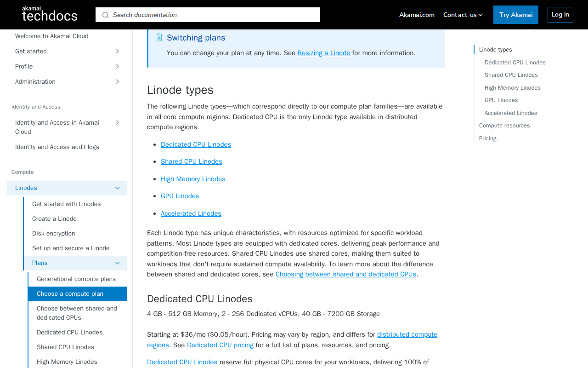Open Set up and secure a Linode
Viewport: 588px width, 368px height.
coord(71,248)
